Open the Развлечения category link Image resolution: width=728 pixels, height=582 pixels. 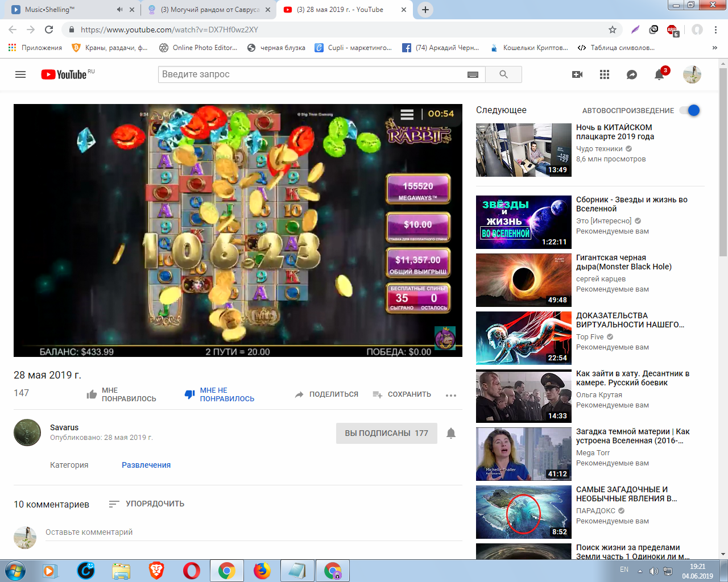[x=146, y=465]
